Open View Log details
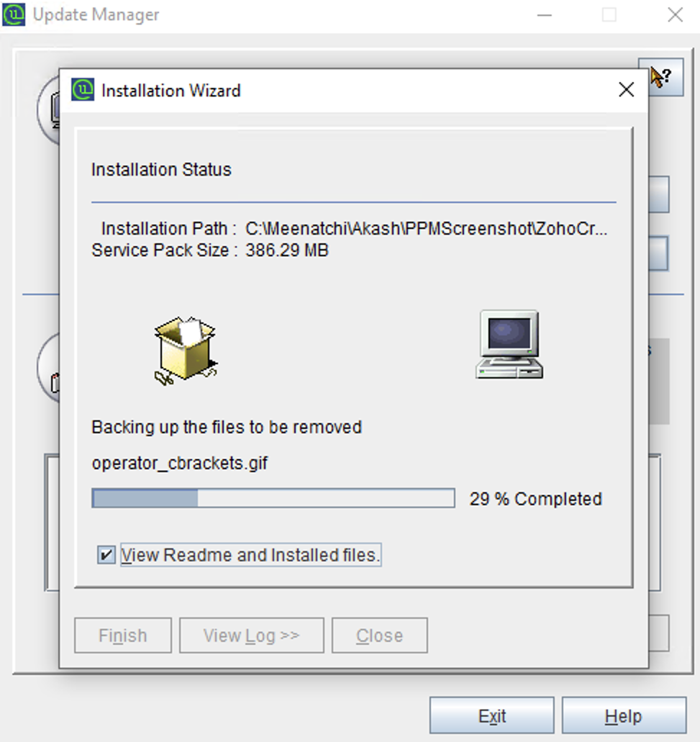The width and height of the screenshot is (700, 742). point(252,635)
